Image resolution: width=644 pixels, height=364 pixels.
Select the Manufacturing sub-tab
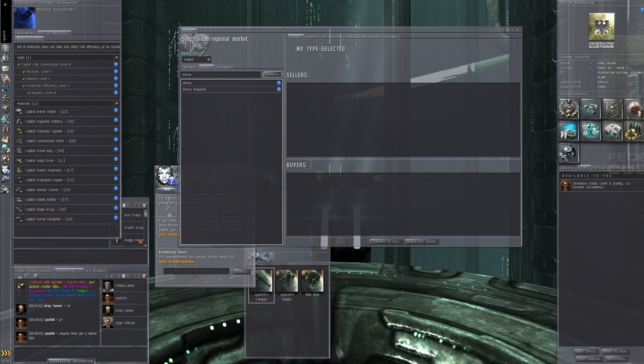point(29,39)
